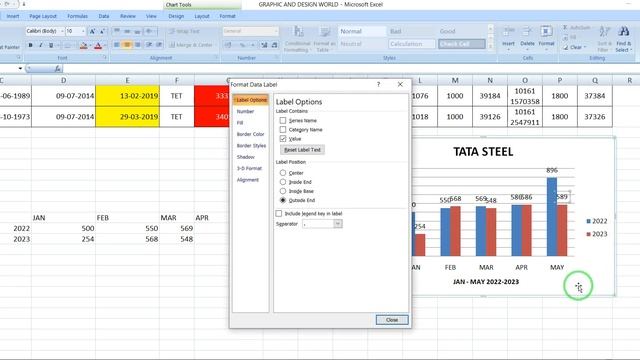
Task: Click the Increase Decimal icon
Action: tap(264, 45)
